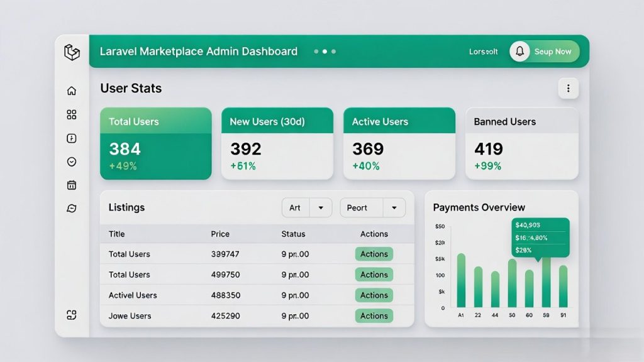Screen dimensions: 644x362
Task: Click the 369 active users number
Action: coord(368,149)
